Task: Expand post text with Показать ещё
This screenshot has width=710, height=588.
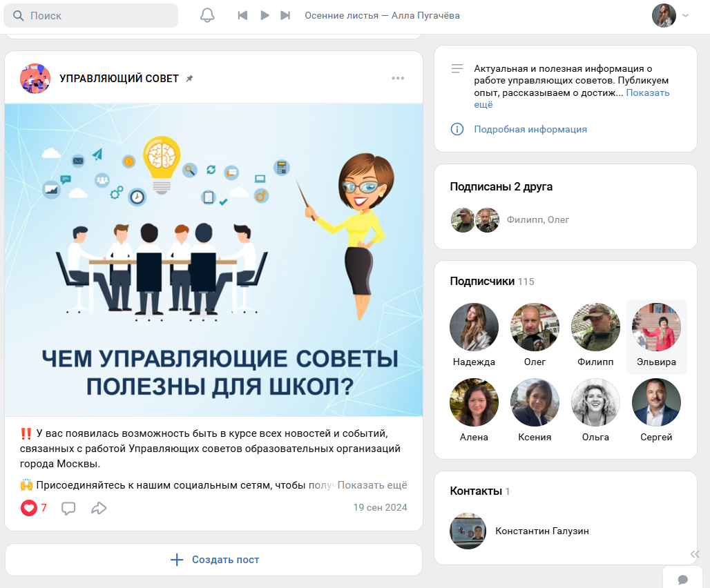Action: (372, 485)
